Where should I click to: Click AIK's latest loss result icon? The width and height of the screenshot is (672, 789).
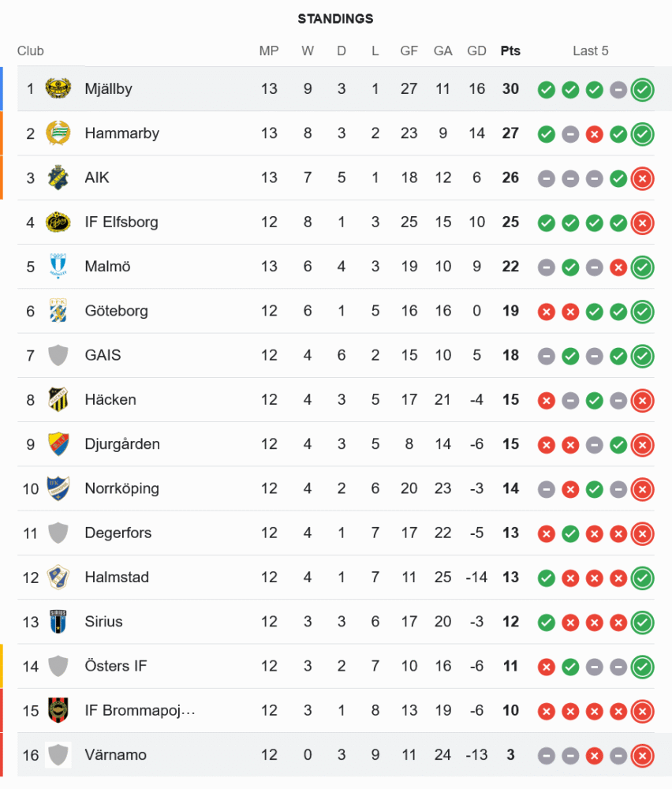(x=643, y=178)
